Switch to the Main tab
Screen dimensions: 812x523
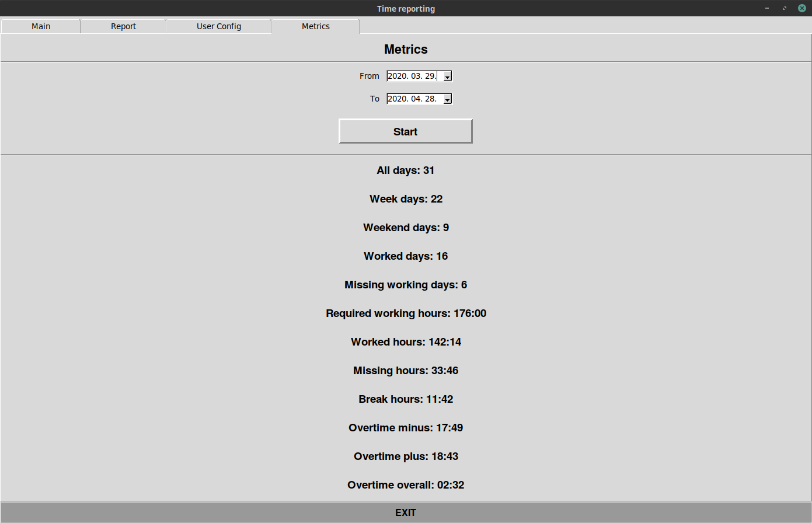pyautogui.click(x=41, y=26)
